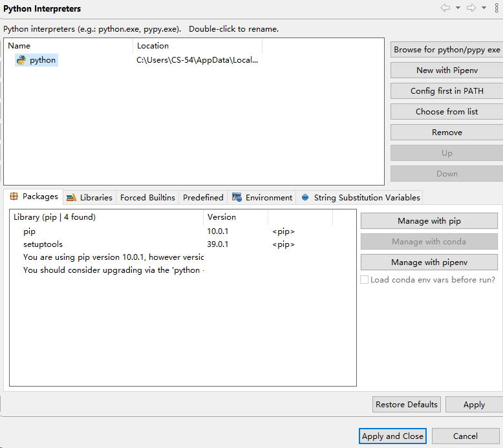Click the Manage with pip button
The width and height of the screenshot is (503, 448).
(429, 221)
